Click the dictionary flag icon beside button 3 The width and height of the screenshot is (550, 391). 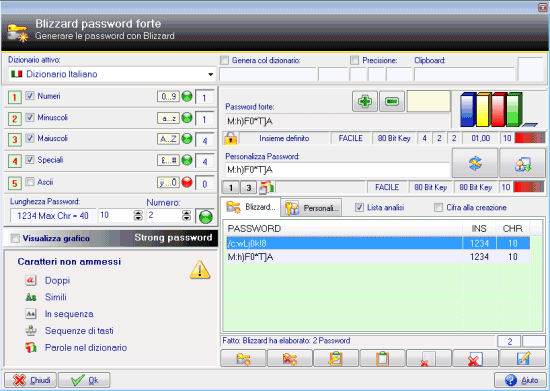click(x=267, y=187)
